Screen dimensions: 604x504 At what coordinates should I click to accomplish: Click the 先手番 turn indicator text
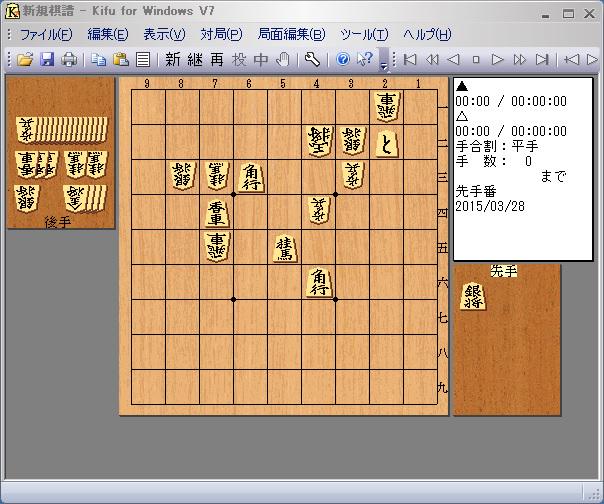[x=476, y=191]
